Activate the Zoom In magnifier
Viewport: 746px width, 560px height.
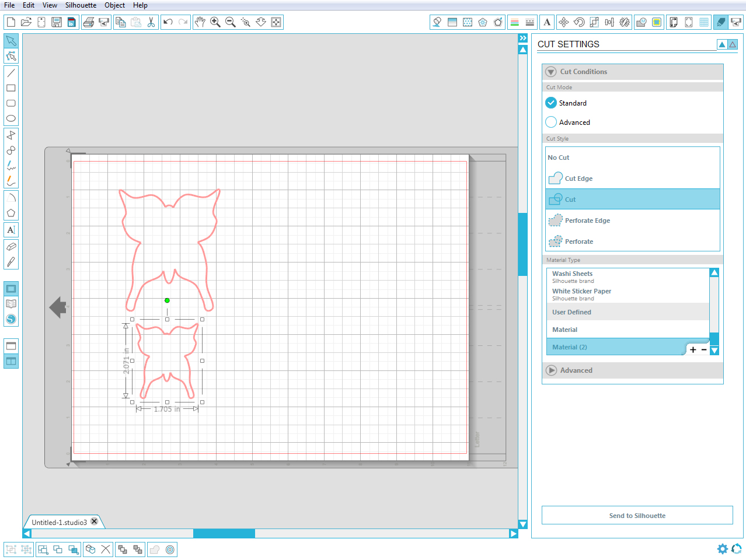click(215, 22)
